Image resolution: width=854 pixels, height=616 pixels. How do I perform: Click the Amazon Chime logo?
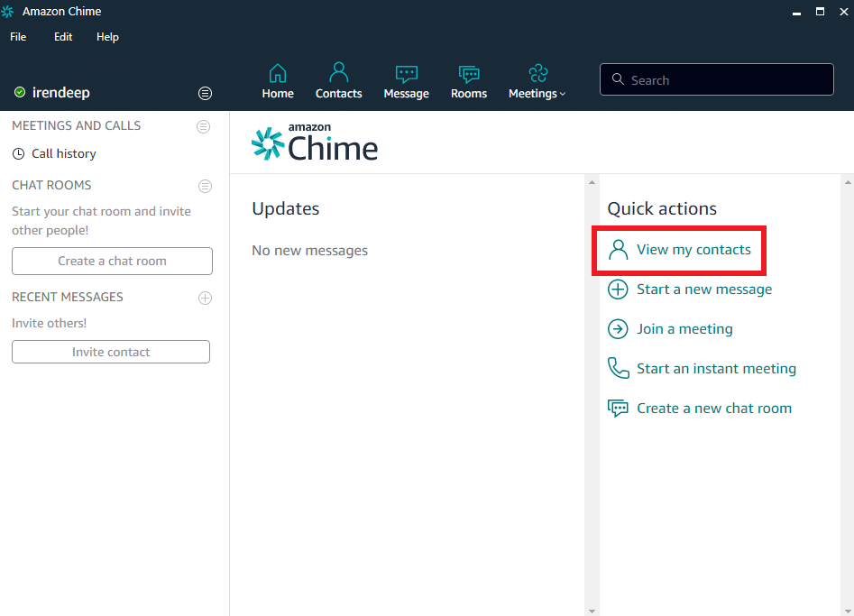tap(314, 143)
